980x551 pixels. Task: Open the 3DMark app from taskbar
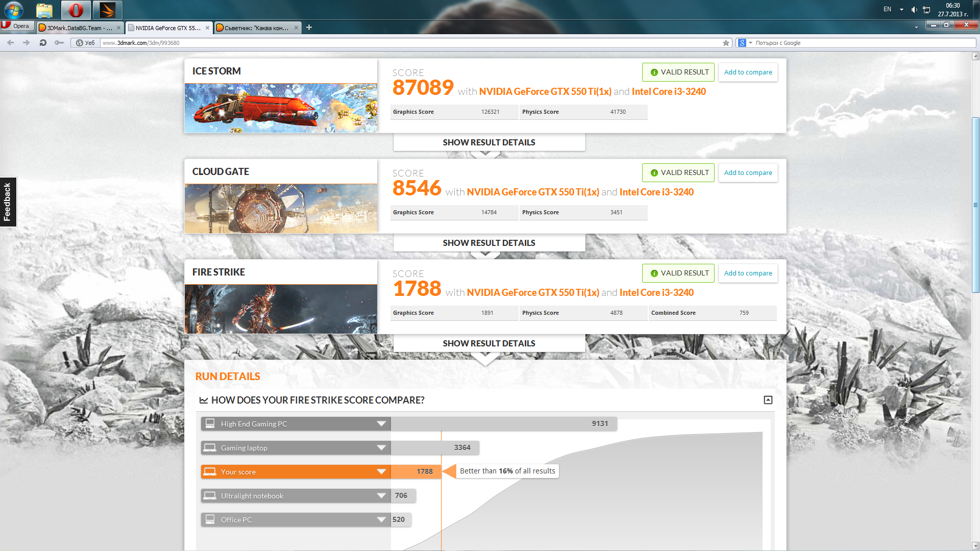coord(107,10)
